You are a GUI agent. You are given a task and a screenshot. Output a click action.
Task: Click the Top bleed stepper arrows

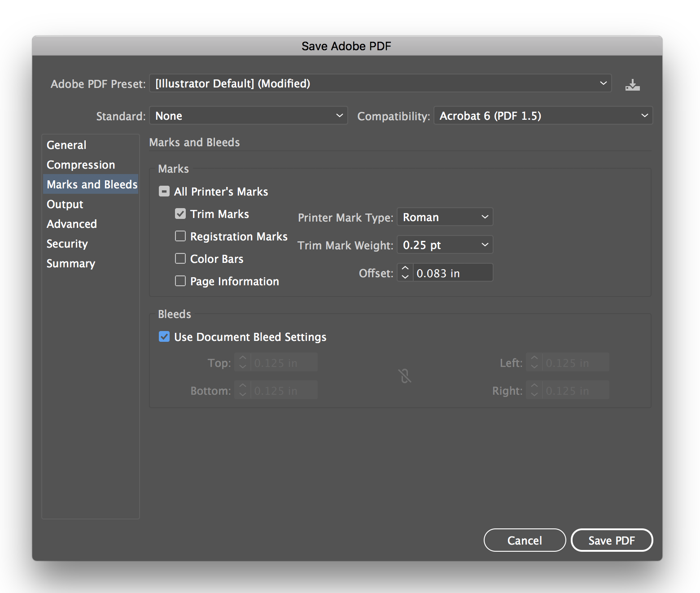243,362
